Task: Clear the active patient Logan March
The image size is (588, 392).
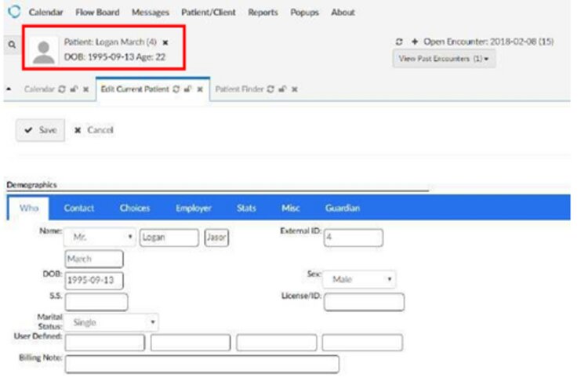Action: pos(165,42)
